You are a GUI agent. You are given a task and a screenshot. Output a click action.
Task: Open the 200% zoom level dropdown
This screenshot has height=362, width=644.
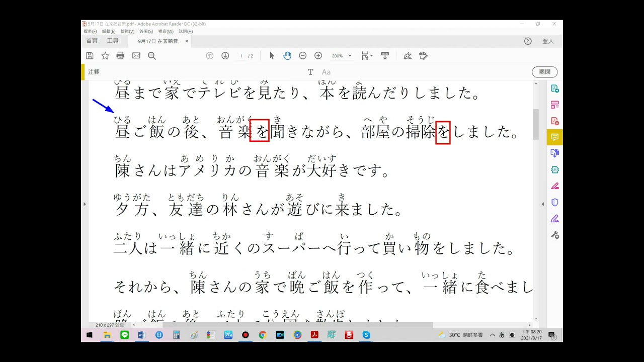pos(342,56)
